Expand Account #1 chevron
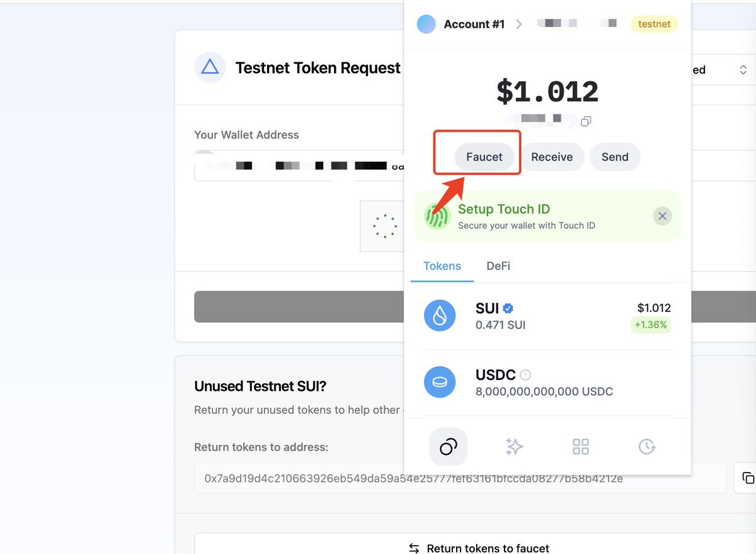756x554 pixels. click(x=519, y=24)
